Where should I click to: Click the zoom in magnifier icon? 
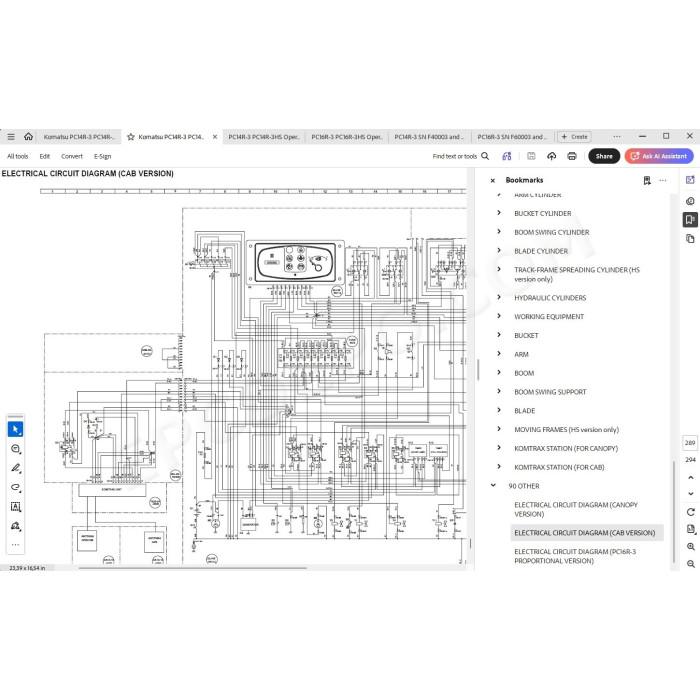tap(691, 546)
